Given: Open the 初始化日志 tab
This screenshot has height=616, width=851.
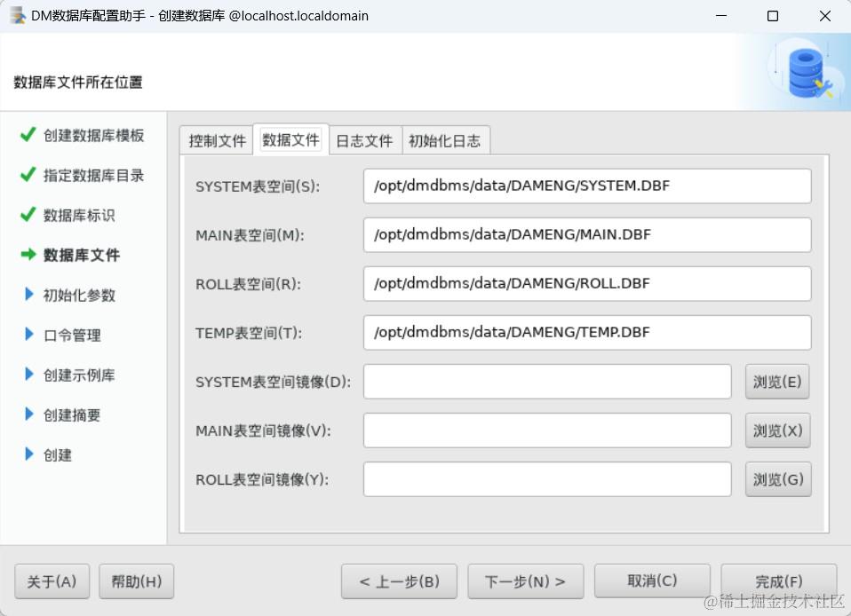Looking at the screenshot, I should tap(445, 141).
